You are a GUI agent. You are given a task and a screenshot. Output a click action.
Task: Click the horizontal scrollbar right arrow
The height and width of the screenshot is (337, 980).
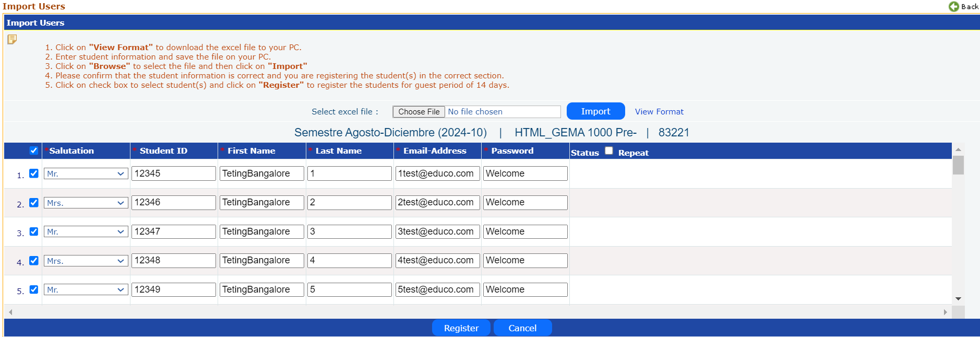945,312
